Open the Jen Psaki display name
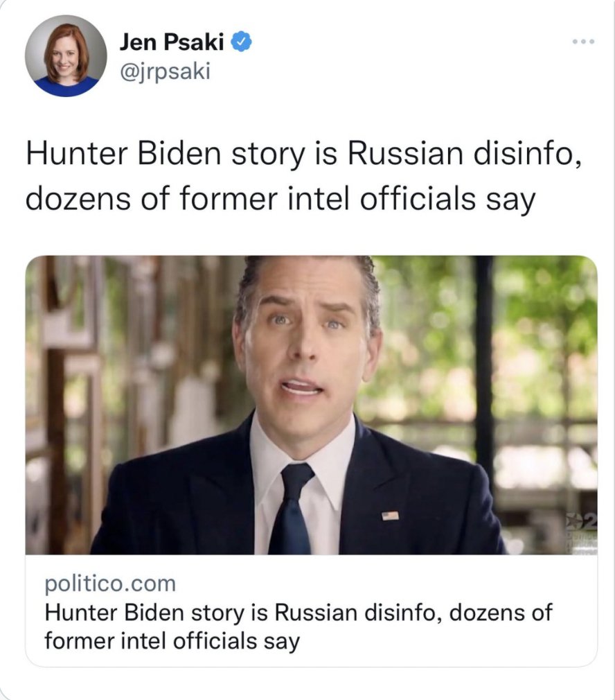Image resolution: width=615 pixels, height=700 pixels. click(x=172, y=42)
